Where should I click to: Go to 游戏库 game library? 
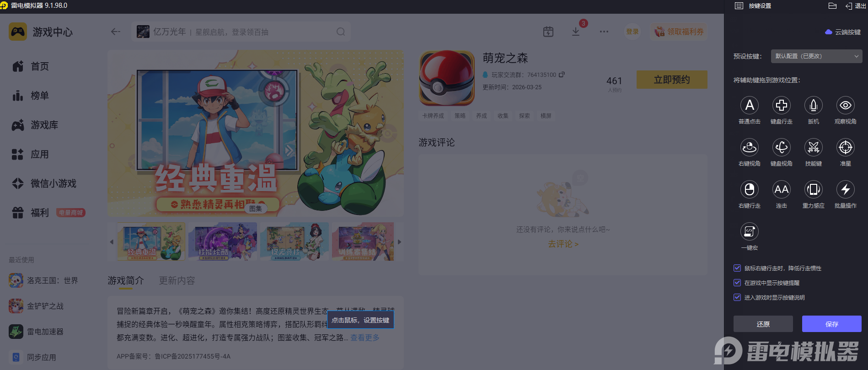(x=35, y=125)
